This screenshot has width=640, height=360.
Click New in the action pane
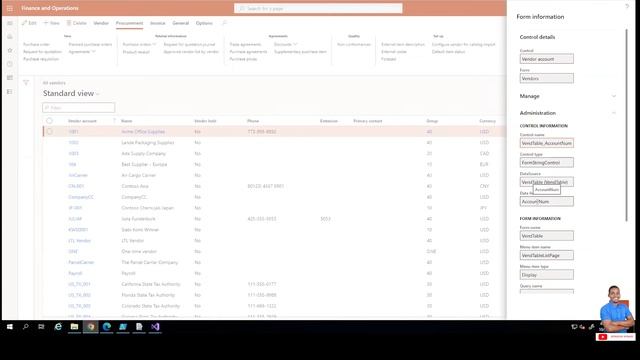[x=52, y=23]
